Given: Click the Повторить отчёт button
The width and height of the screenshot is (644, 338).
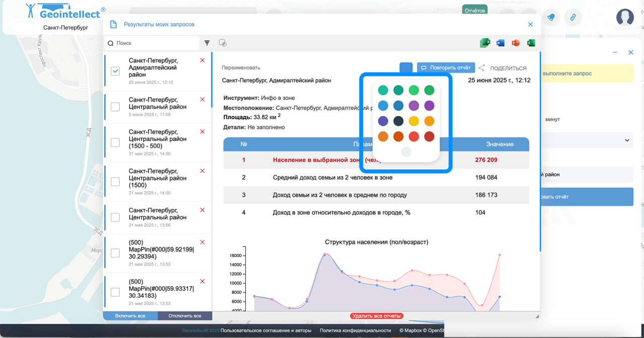Looking at the screenshot, I should click(446, 68).
